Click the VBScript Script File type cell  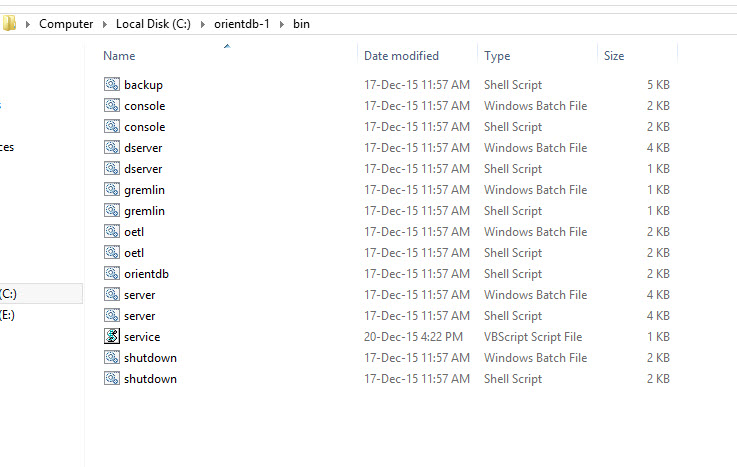point(533,337)
